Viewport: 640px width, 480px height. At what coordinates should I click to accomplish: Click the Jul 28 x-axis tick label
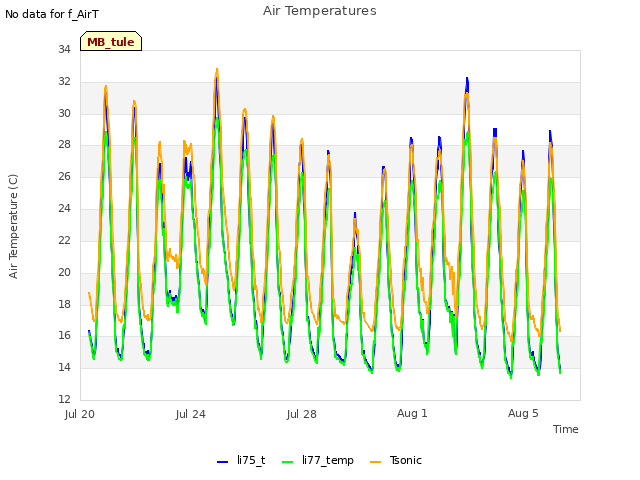point(302,414)
